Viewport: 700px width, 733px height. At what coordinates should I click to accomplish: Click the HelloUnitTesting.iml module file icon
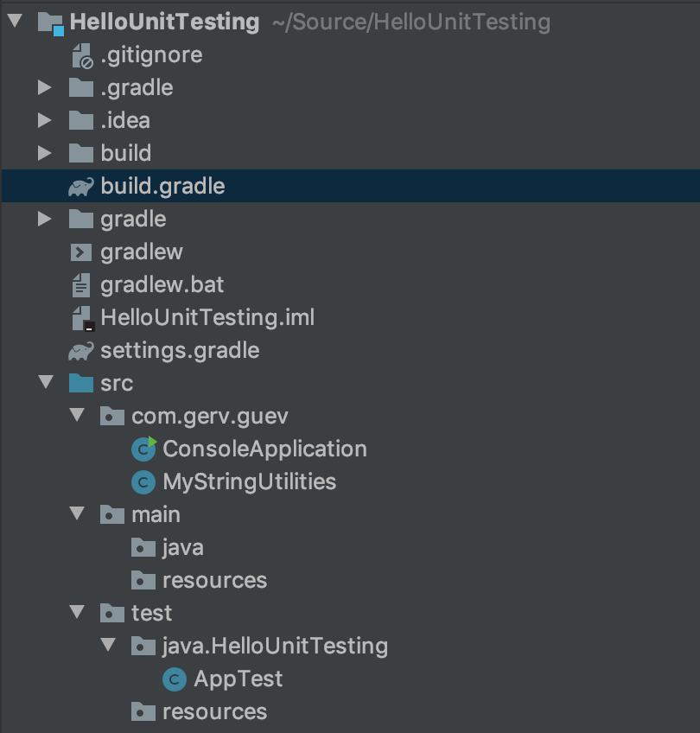(83, 319)
